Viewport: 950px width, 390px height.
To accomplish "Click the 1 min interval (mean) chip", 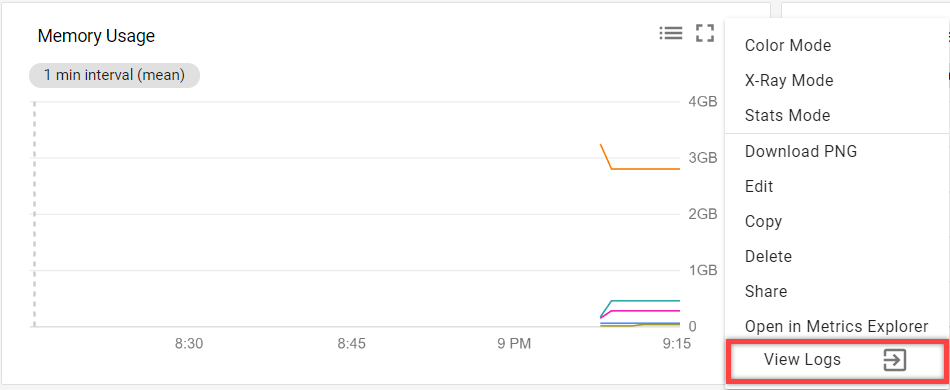I will coord(114,76).
